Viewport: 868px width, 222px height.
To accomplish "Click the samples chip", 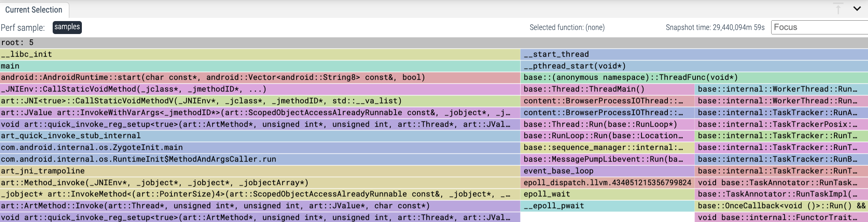I will coord(67,27).
